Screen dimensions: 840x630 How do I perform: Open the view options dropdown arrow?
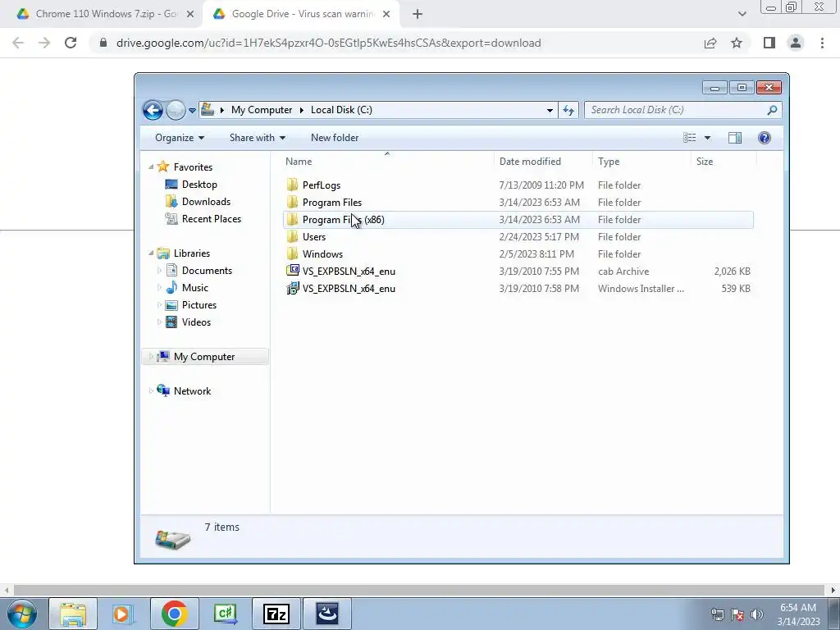click(x=707, y=138)
